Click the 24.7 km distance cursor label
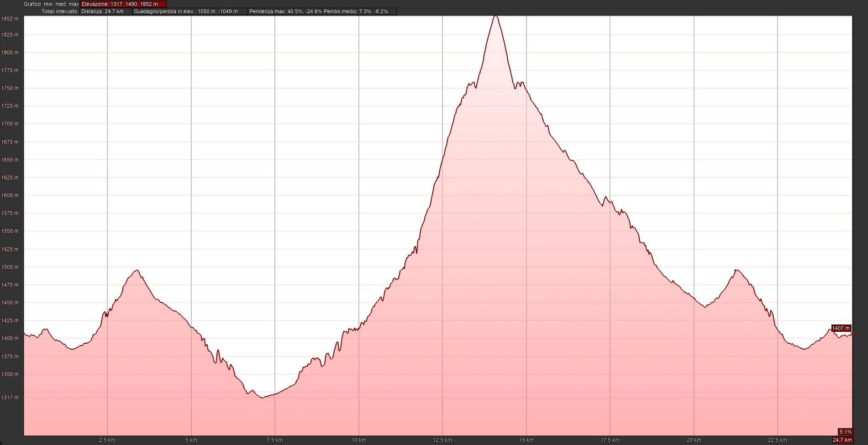Screen dimensions: 868x445 click(842, 440)
